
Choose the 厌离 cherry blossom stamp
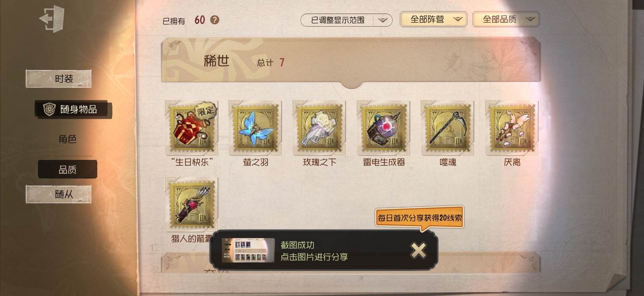[512, 127]
